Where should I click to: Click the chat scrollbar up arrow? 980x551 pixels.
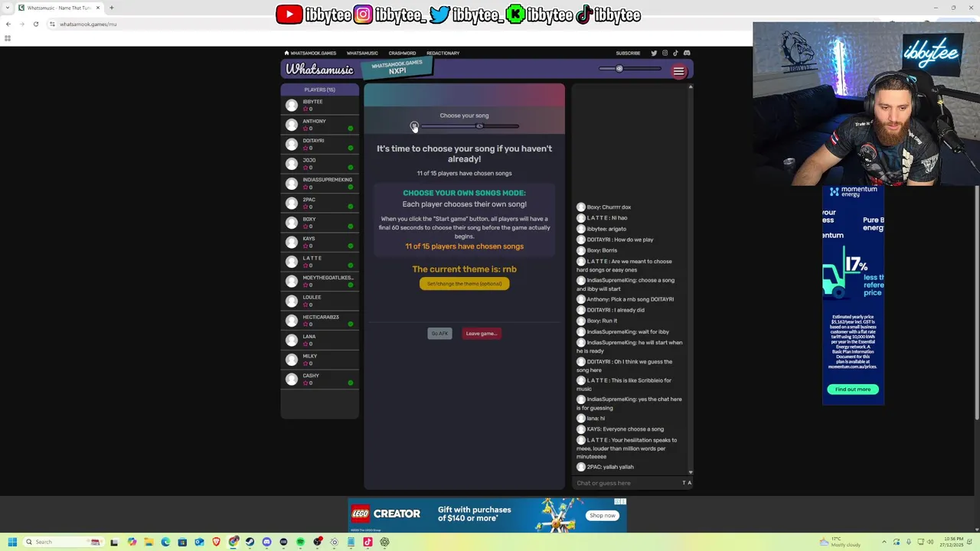tap(691, 86)
